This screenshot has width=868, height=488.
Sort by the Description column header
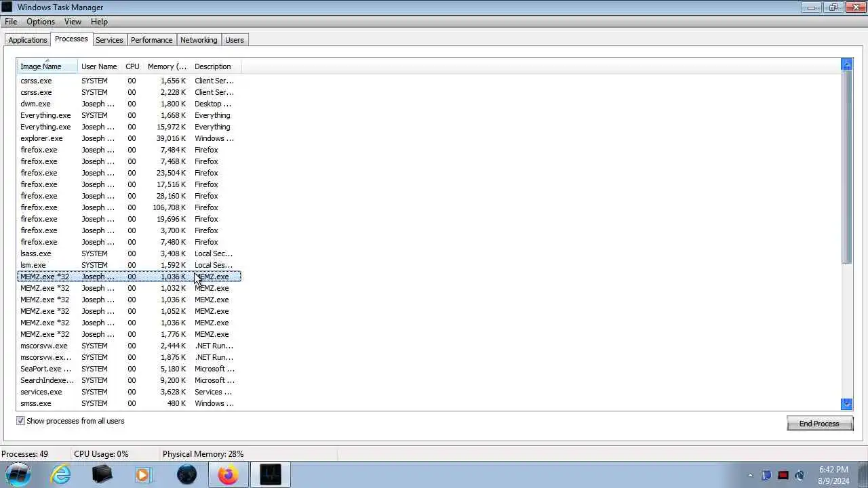point(216,66)
